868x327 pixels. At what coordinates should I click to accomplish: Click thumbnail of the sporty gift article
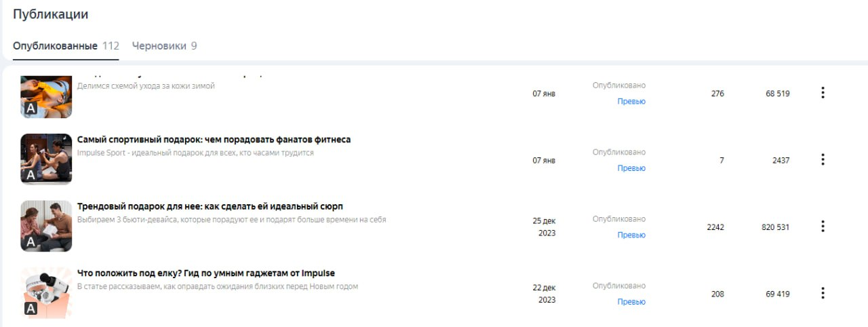click(x=46, y=159)
